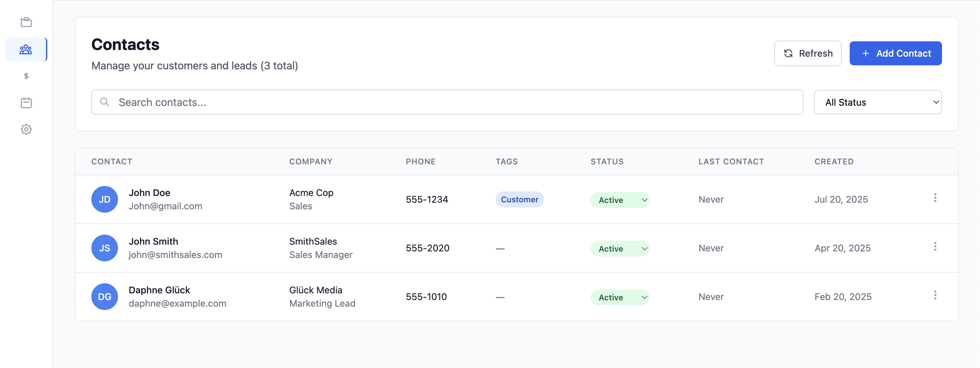Click company SmithSales
980x368 pixels.
point(313,241)
